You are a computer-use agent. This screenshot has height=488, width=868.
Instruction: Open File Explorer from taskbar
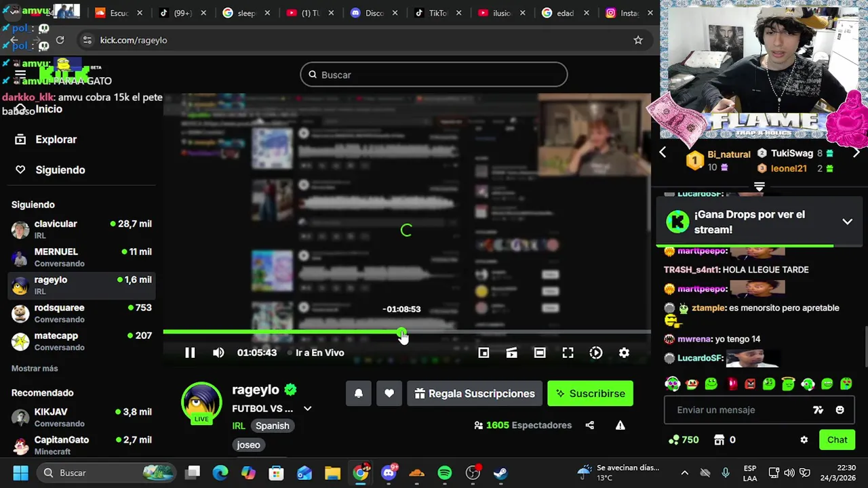coord(332,472)
